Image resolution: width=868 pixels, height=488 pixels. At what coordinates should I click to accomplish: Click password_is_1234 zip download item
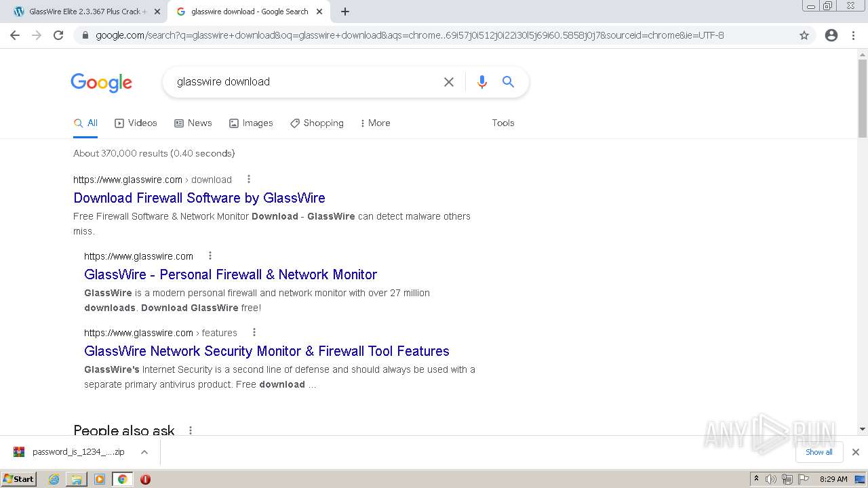click(x=79, y=452)
